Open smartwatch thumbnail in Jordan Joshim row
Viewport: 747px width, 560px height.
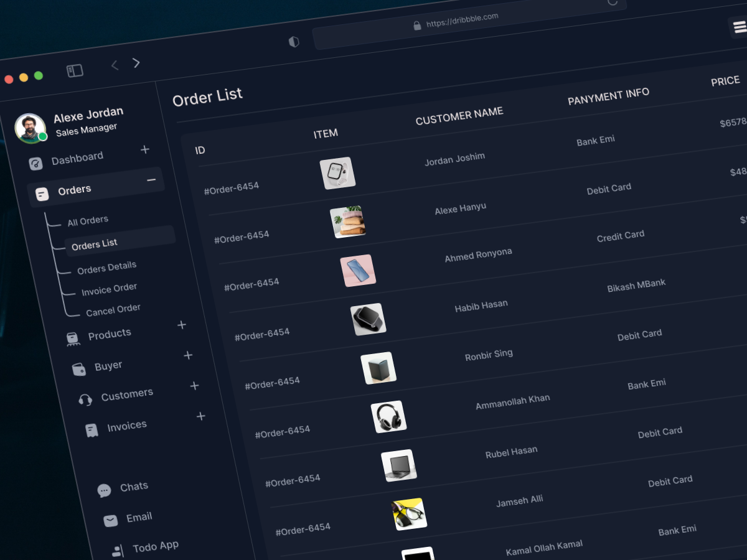(337, 173)
